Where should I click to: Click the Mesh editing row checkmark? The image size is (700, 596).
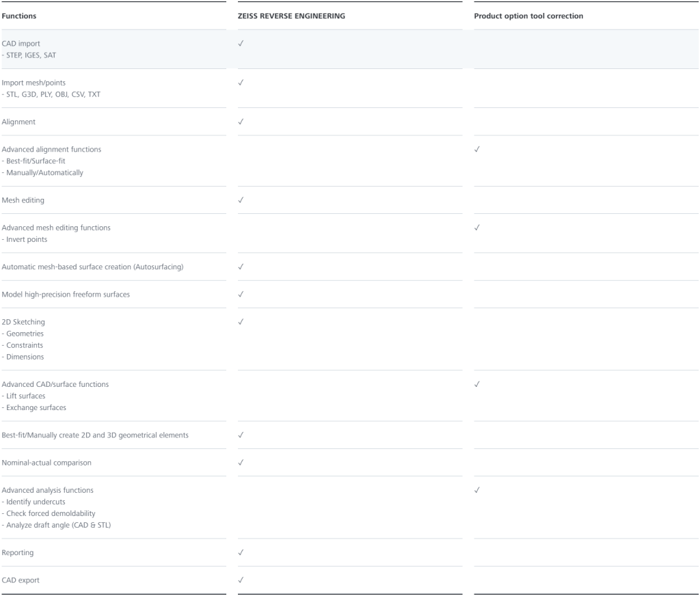(241, 200)
